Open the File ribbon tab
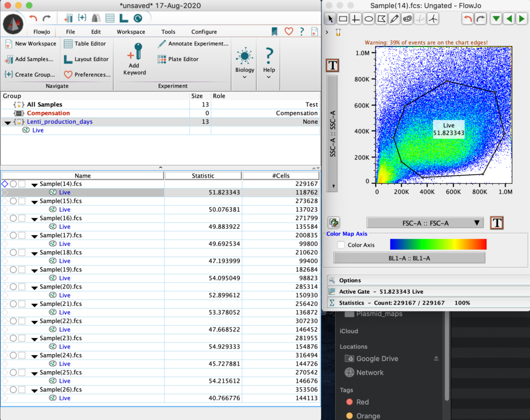Image resolution: width=530 pixels, height=420 pixels. (70, 32)
